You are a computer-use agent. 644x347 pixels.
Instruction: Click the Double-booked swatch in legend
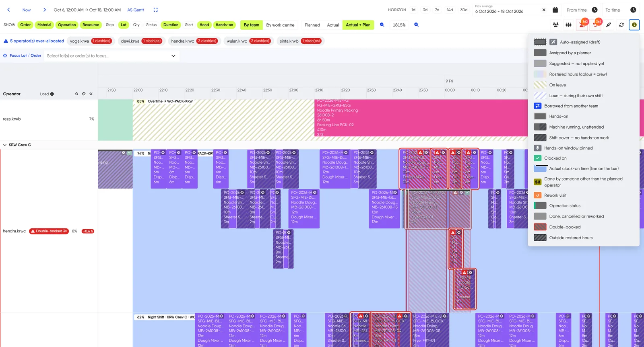point(540,227)
